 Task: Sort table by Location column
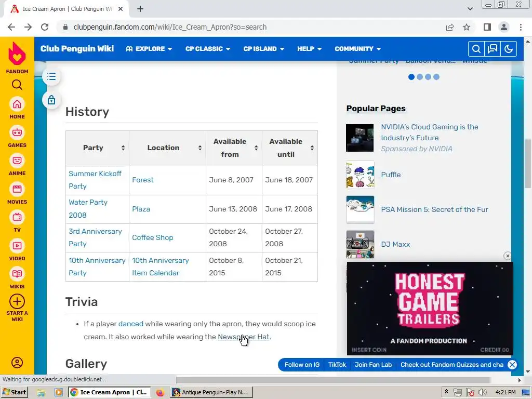[200, 148]
